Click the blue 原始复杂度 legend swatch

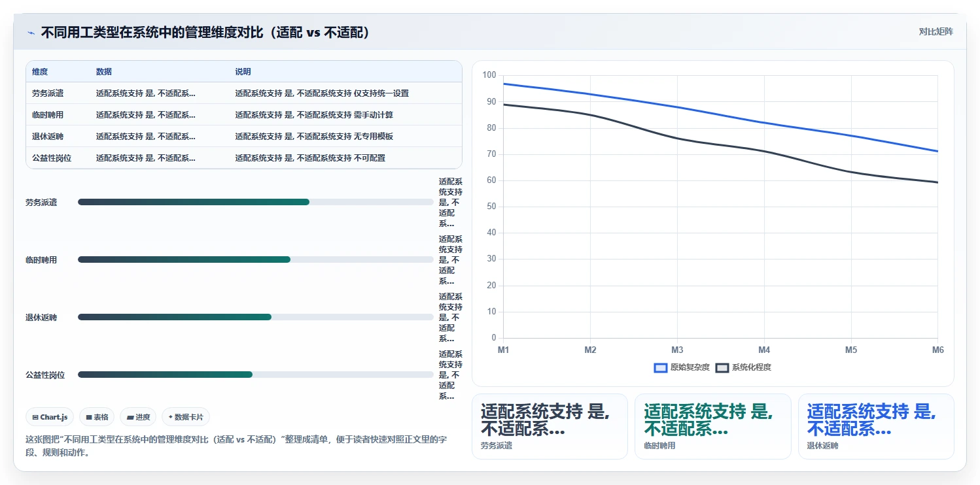(661, 367)
